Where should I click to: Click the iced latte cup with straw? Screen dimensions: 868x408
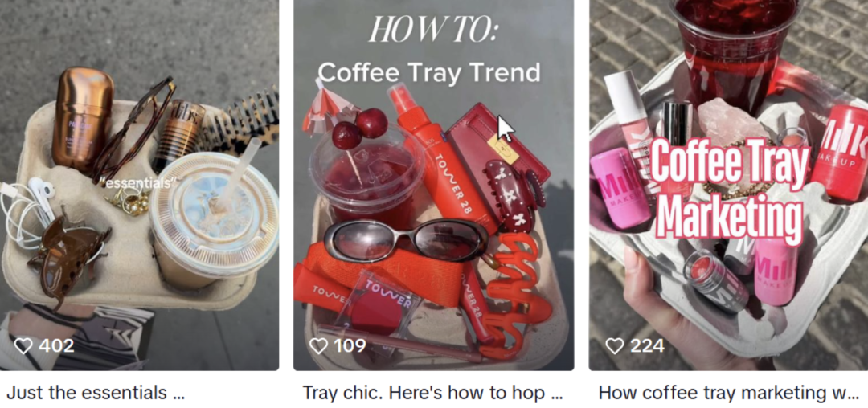(x=213, y=215)
